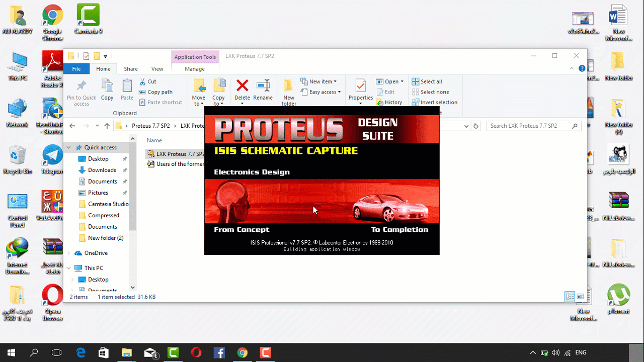Click the Rename ribbon icon
Viewport: 644px width, 362px height.
coord(263,90)
